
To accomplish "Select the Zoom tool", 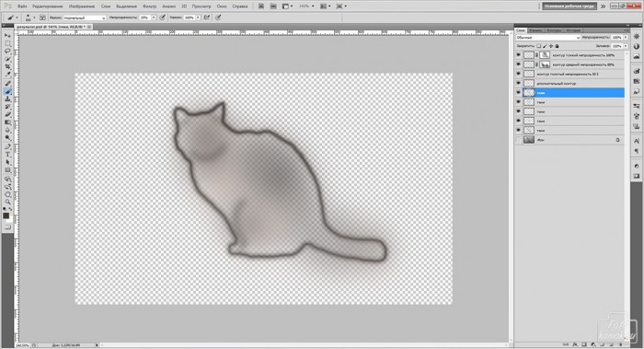I will coord(7,202).
